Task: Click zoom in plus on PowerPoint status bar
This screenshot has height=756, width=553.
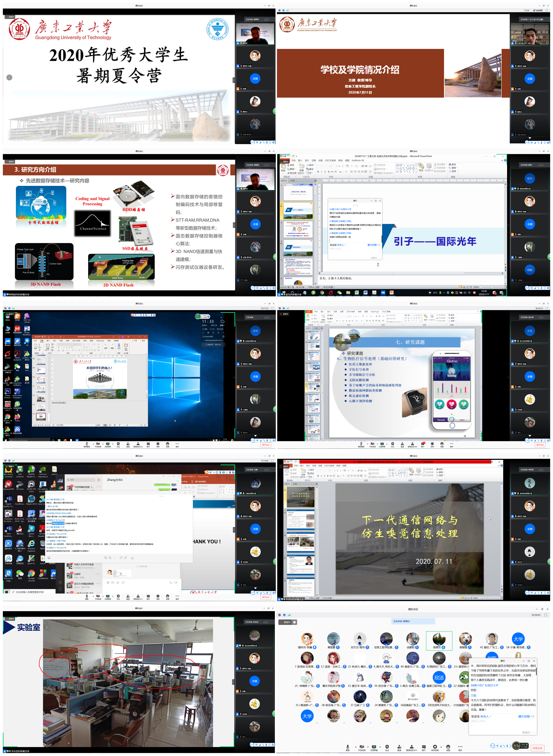Action: (x=502, y=287)
